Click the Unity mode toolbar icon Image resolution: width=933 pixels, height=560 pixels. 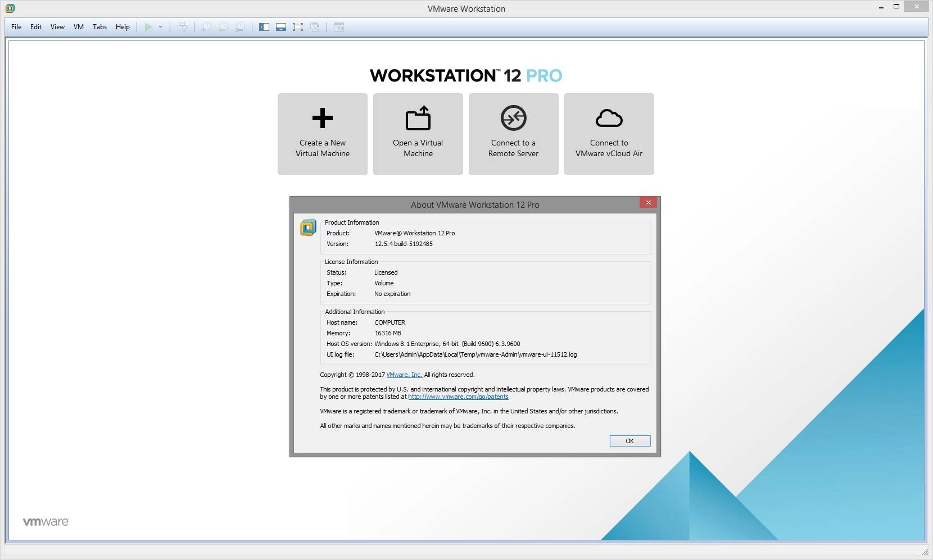point(315,27)
